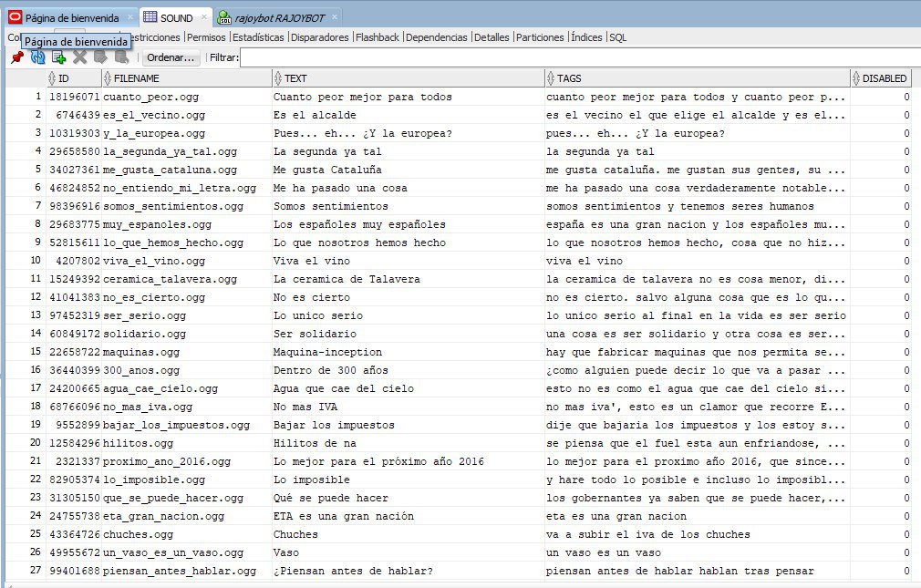
Task: Open the Particiones sub-tab
Action: pos(540,37)
